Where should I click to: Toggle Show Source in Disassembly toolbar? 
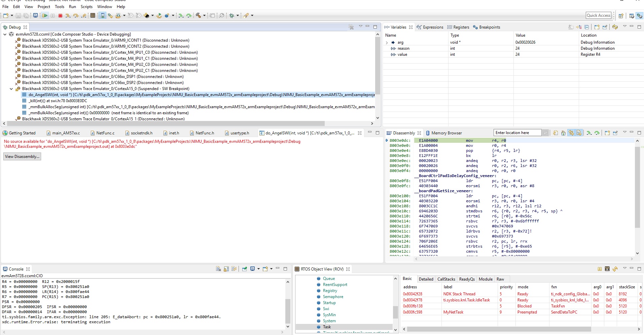pos(579,133)
